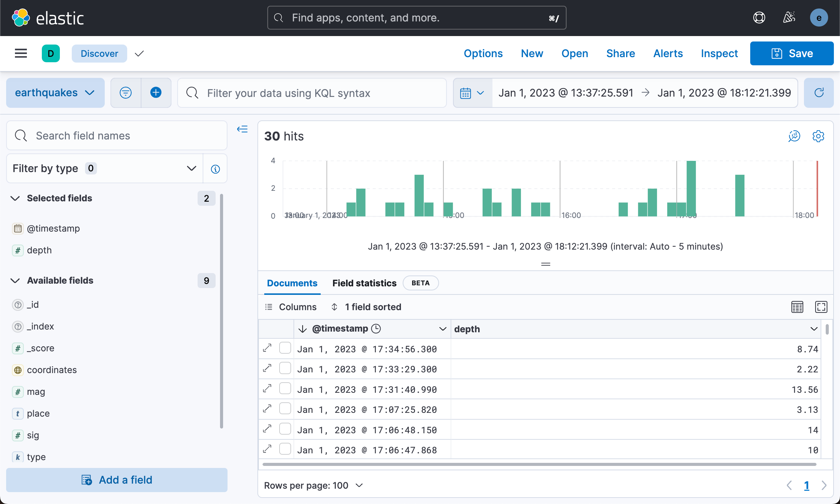The height and width of the screenshot is (504, 840).
Task: Click the Add a field button
Action: pyautogui.click(x=117, y=480)
